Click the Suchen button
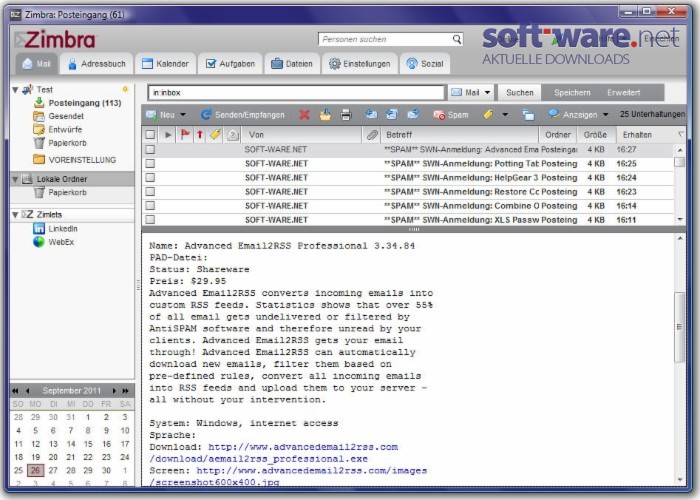700x500 pixels. [x=520, y=92]
